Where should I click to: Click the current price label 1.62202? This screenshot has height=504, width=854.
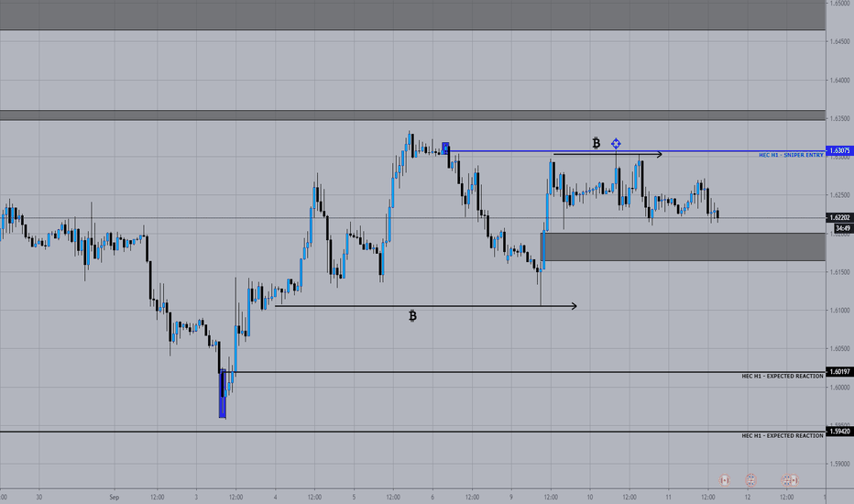(x=839, y=217)
